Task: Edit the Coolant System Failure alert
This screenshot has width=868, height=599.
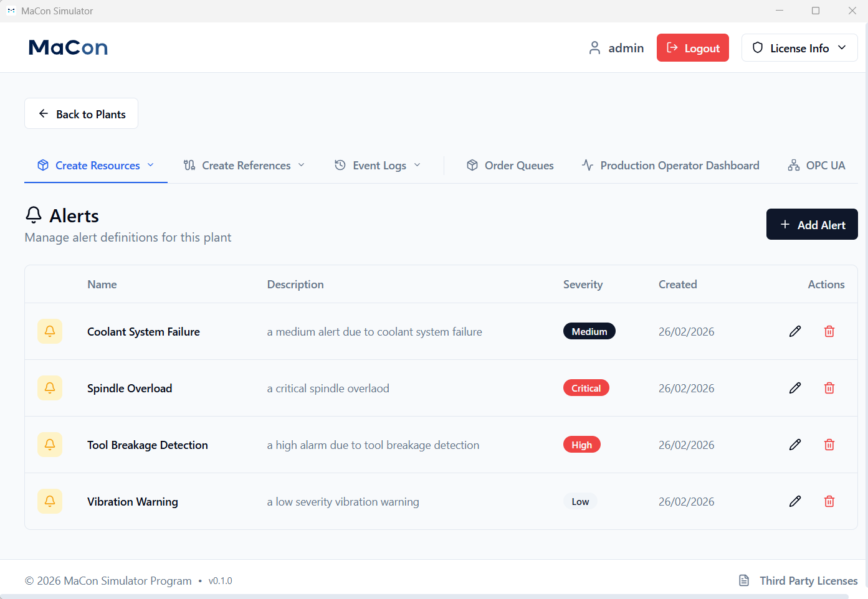Action: click(794, 331)
